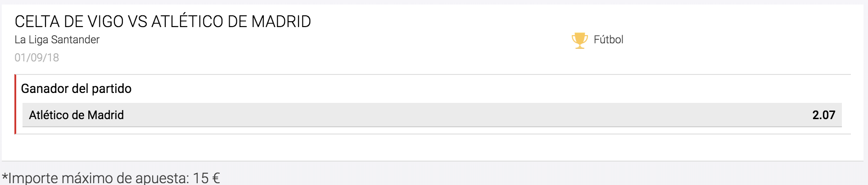Viewport: 868px width, 185px height.
Task: Click the red vertical bar beside the market
Action: point(15,104)
